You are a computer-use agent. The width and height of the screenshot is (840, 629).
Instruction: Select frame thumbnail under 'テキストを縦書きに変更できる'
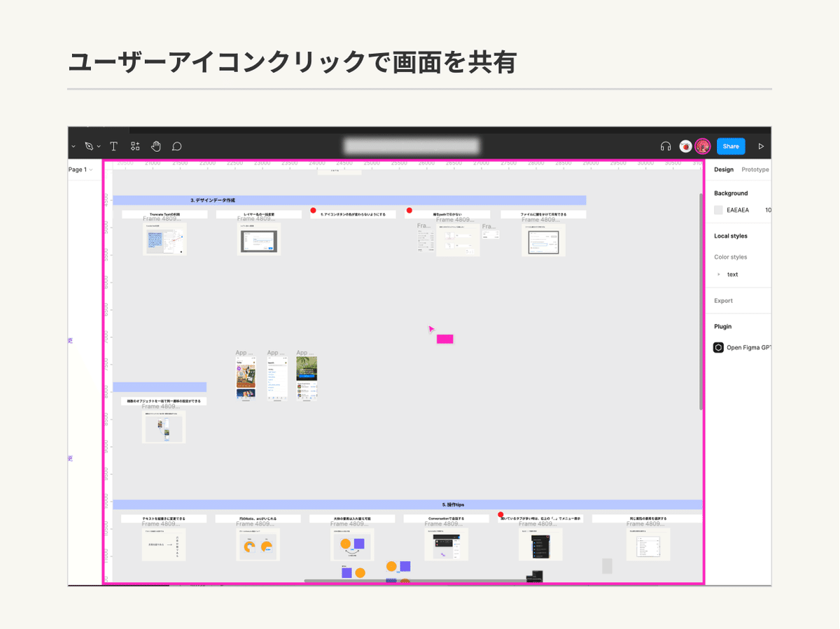(x=164, y=544)
